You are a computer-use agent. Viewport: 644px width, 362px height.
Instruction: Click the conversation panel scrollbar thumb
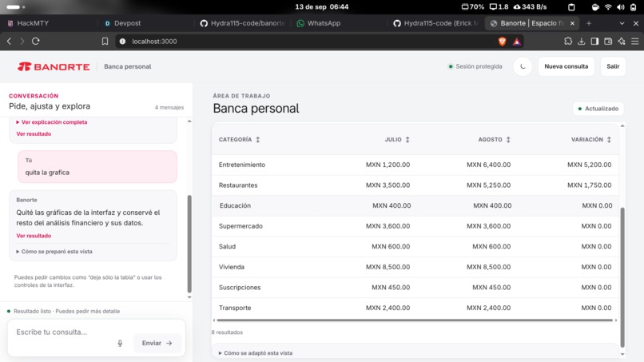pos(189,243)
